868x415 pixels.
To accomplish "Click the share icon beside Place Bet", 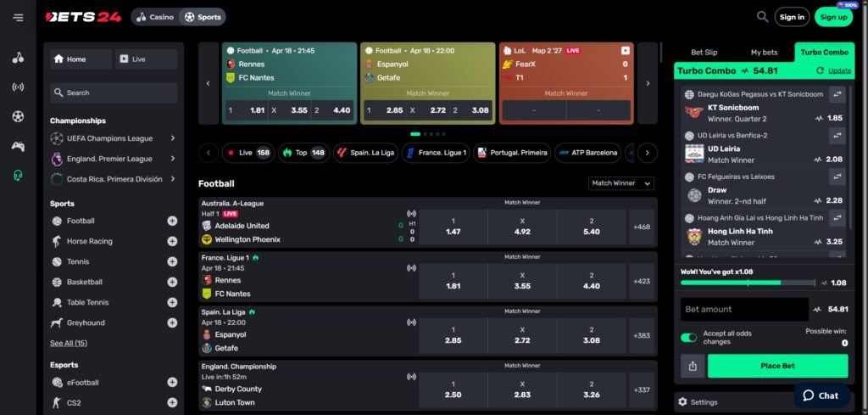I will coord(693,366).
